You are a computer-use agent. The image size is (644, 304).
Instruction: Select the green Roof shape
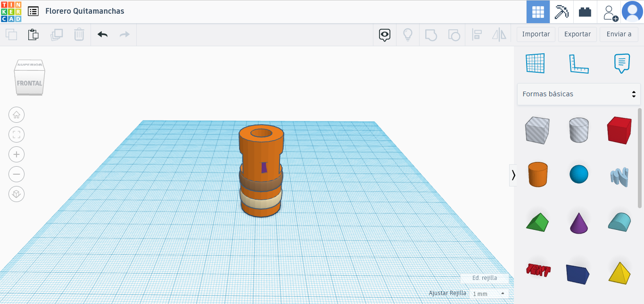(537, 222)
